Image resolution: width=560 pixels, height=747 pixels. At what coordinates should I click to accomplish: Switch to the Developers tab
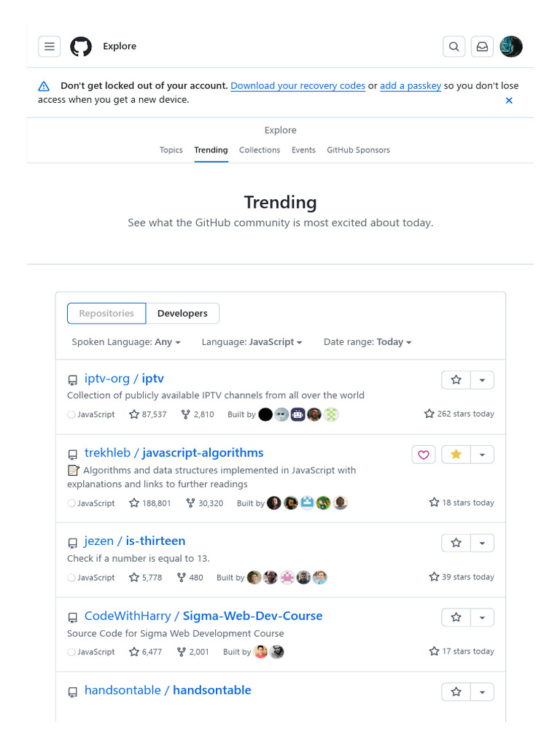(182, 314)
